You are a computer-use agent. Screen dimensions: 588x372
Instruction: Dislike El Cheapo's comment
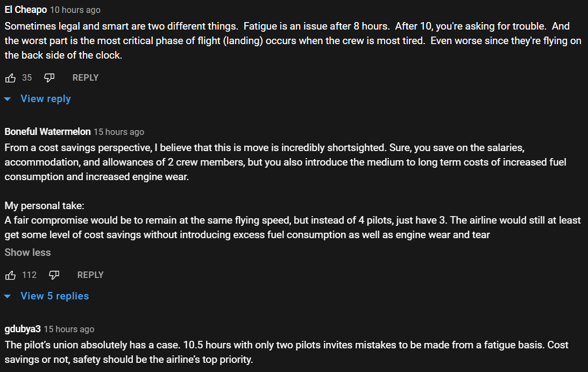pyautogui.click(x=49, y=78)
